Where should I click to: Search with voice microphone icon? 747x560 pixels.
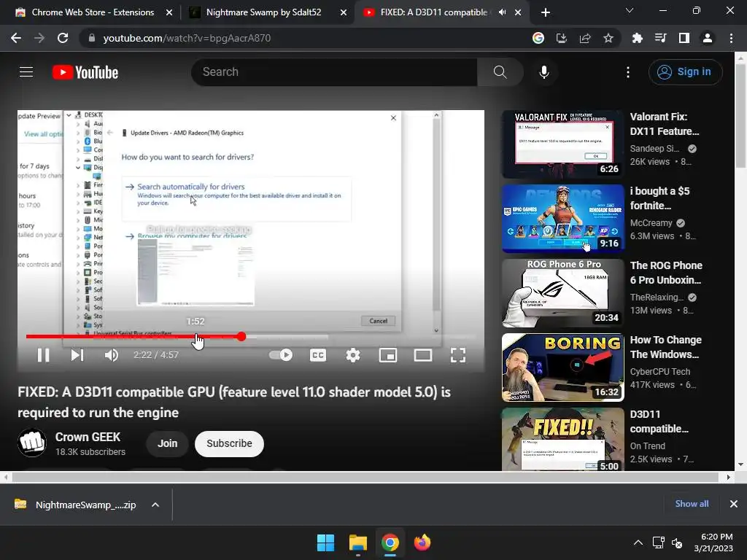(x=544, y=72)
